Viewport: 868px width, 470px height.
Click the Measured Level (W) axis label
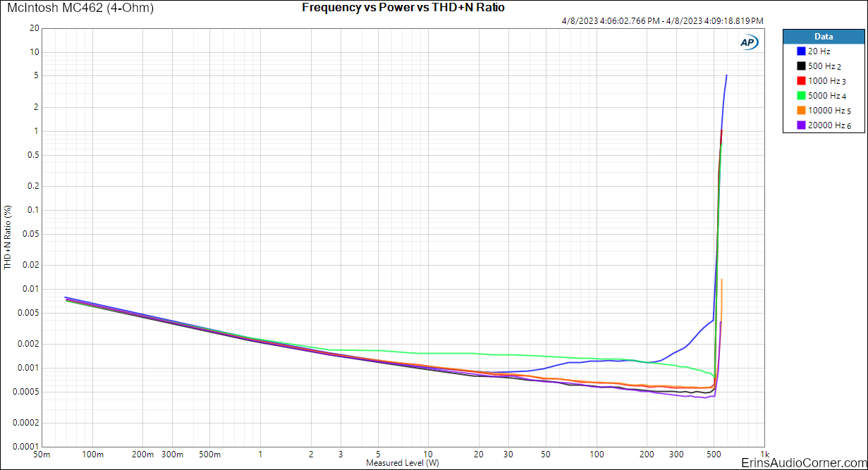click(403, 463)
